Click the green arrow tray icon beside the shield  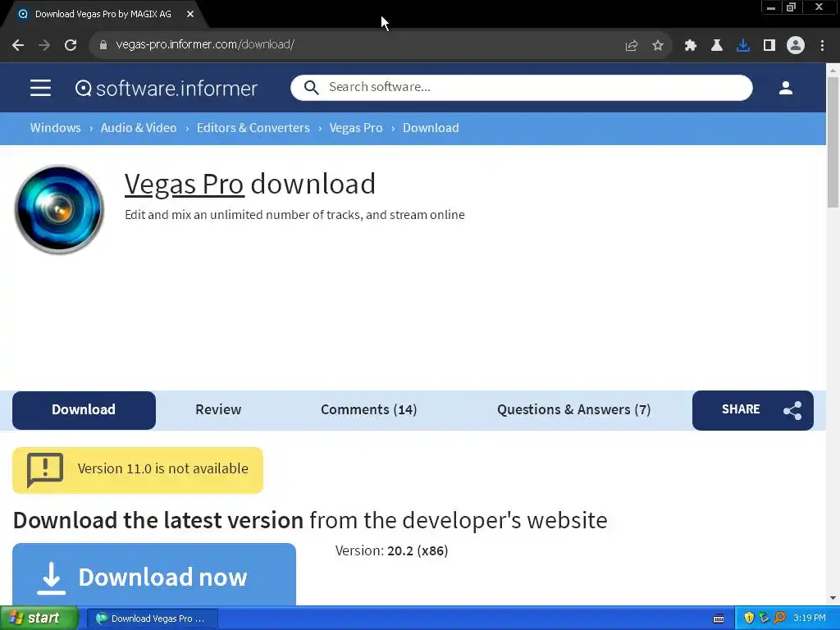[x=764, y=619]
